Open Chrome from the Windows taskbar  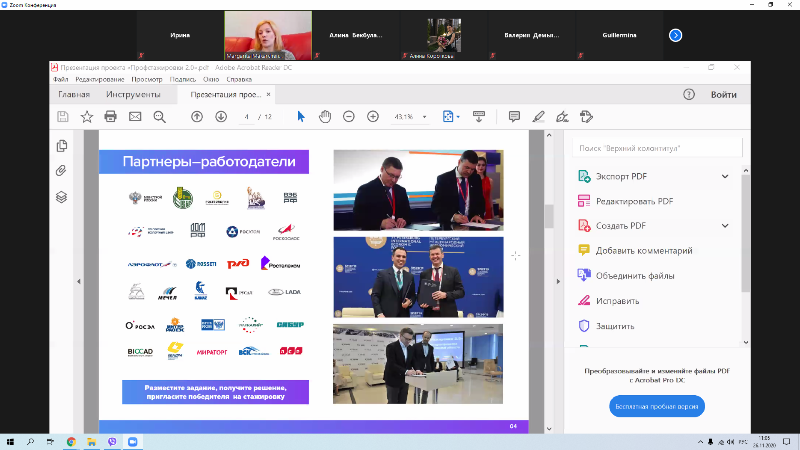point(71,440)
